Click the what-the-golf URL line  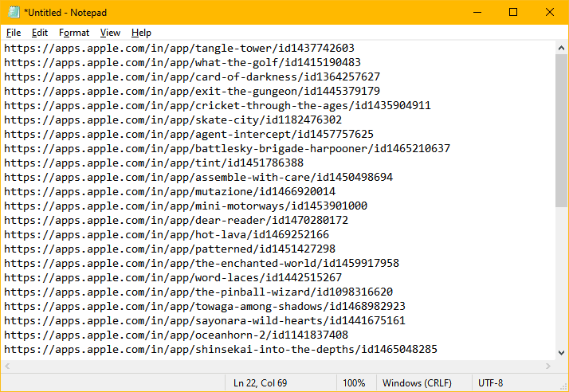point(182,62)
